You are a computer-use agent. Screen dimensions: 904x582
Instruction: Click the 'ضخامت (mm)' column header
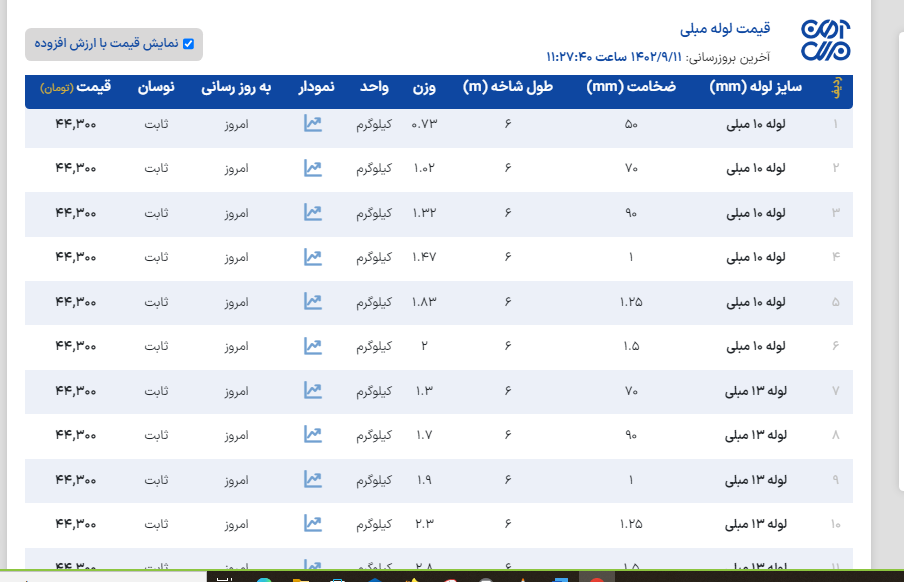click(631, 88)
